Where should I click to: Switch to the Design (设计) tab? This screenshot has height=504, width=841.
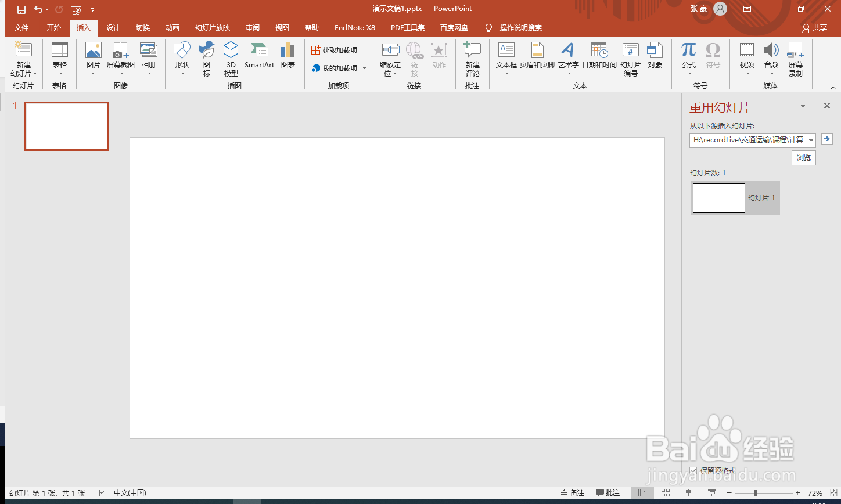coord(113,28)
